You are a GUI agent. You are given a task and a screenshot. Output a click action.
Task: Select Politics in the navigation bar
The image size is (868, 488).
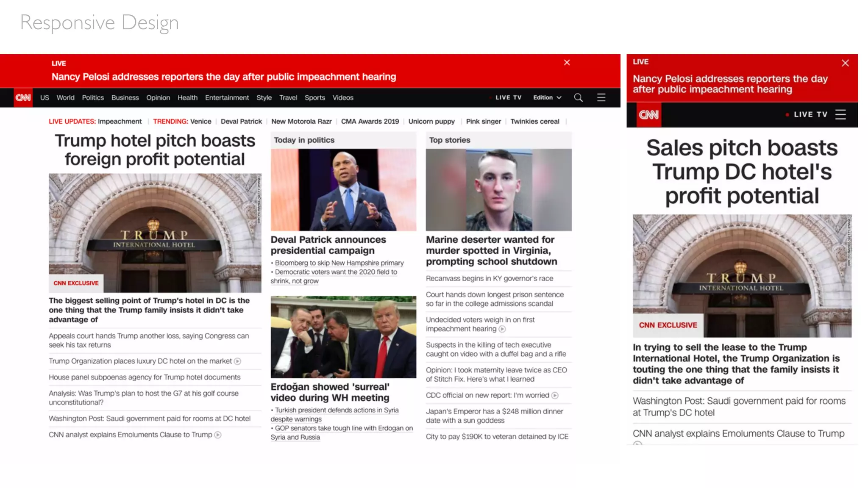[93, 97]
